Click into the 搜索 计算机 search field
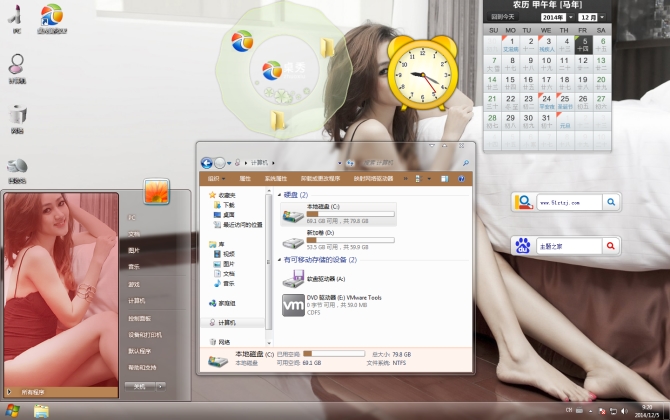This screenshot has height=420, width=670. click(x=410, y=163)
